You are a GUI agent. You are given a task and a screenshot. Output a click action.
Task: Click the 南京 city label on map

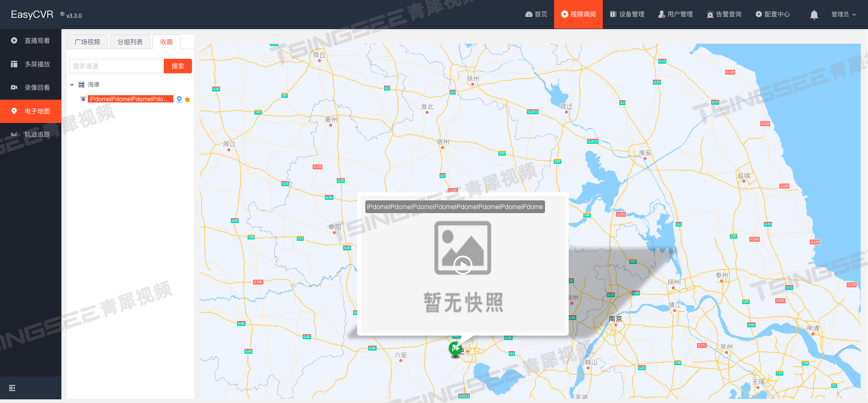pyautogui.click(x=615, y=319)
